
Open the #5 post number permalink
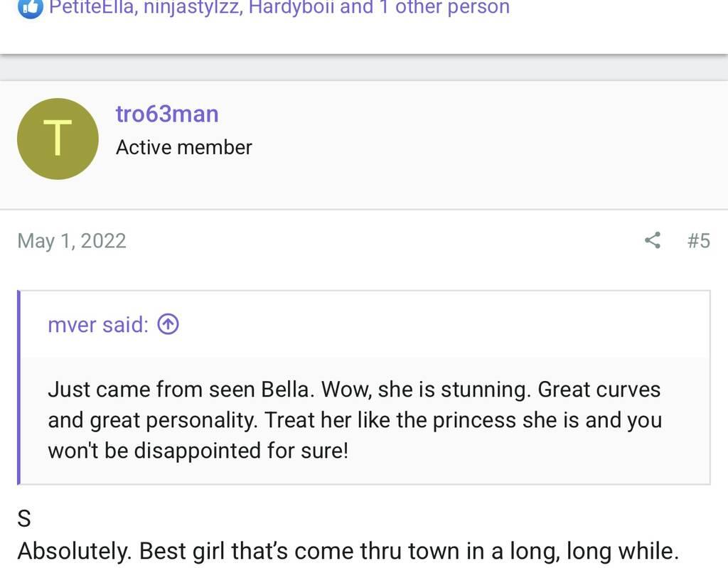698,241
